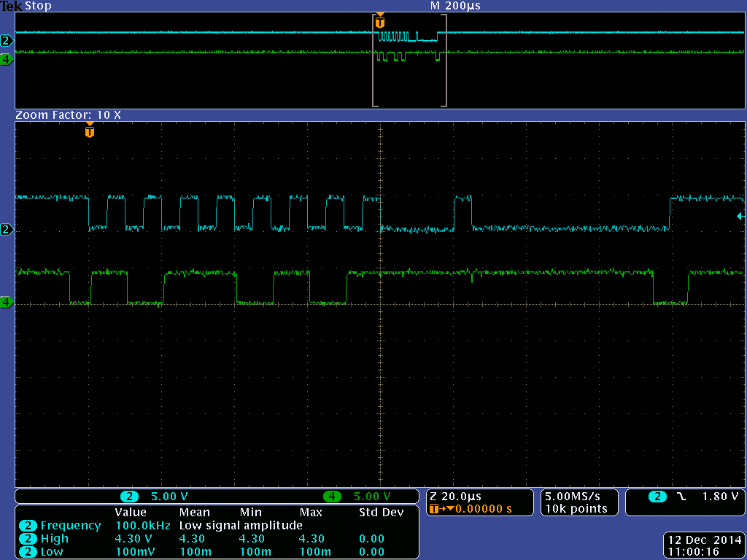Click the channel 2 ground marker in the overview
Viewport: 747px width, 560px height.
[x=7, y=40]
